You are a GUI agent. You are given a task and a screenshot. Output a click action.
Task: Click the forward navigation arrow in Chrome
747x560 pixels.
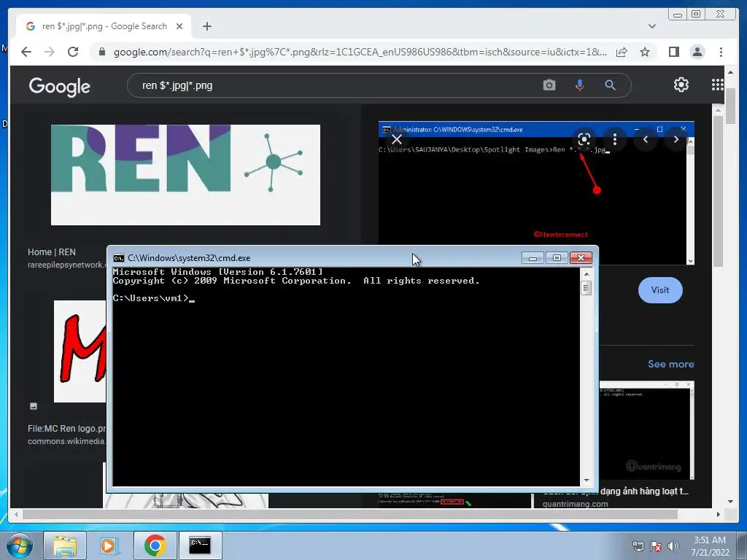point(50,52)
